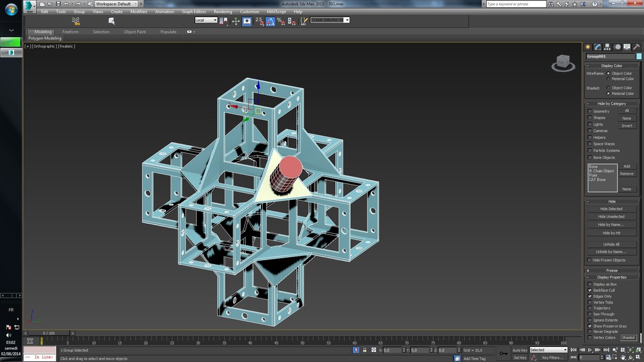
Task: Open the MAXScript menu
Action: click(x=277, y=12)
